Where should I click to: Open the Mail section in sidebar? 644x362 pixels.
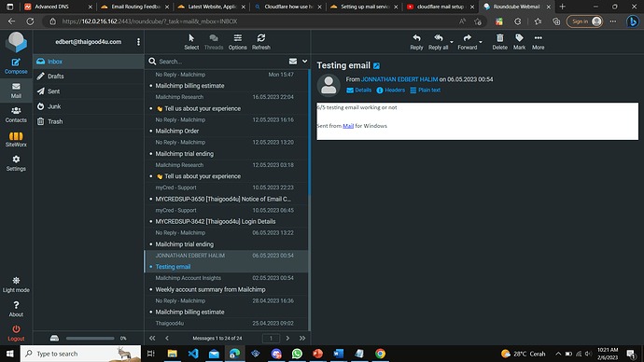[16, 90]
